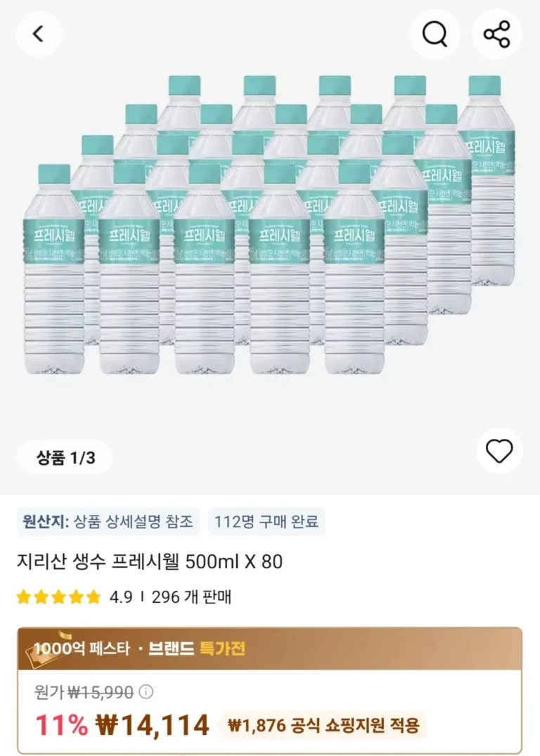Tap the back arrow button

(x=39, y=34)
